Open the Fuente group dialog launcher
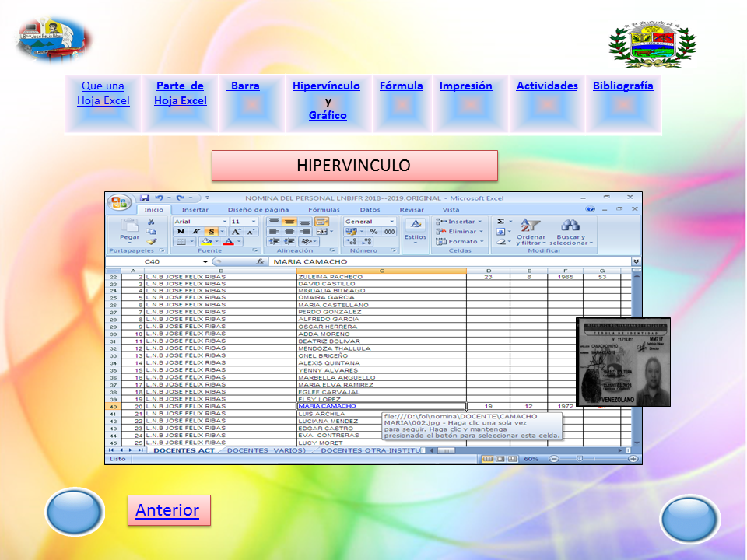Image resolution: width=747 pixels, height=560 pixels. coord(255,250)
